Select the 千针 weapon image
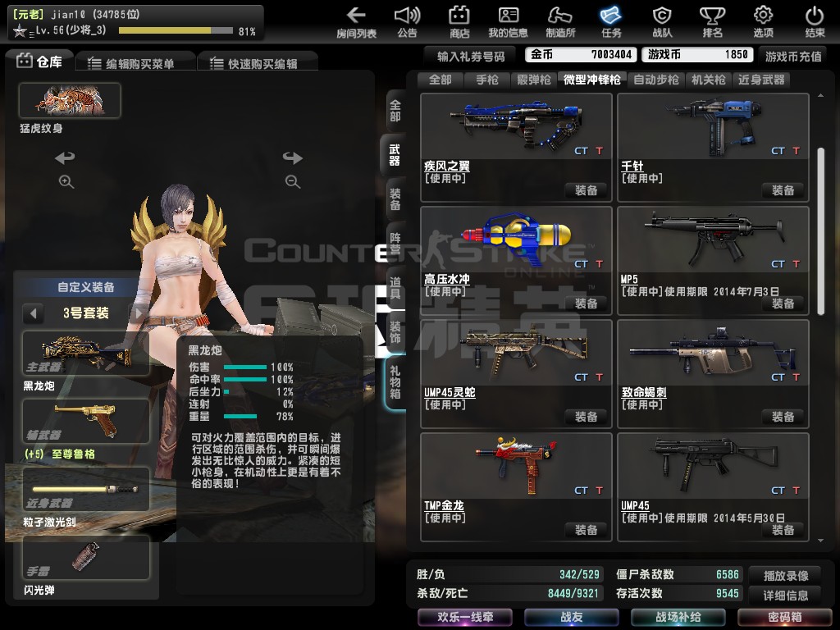 tap(713, 126)
